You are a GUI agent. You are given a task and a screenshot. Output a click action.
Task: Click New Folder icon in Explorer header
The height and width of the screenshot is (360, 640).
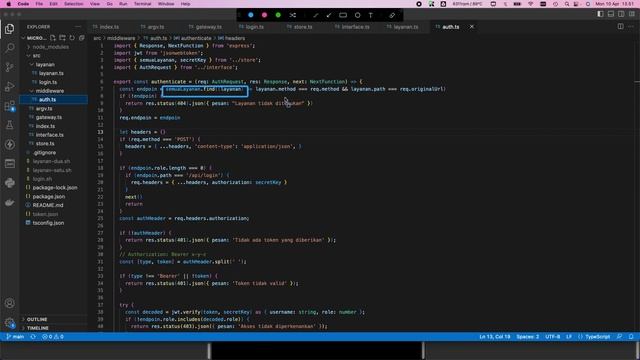(x=62, y=38)
